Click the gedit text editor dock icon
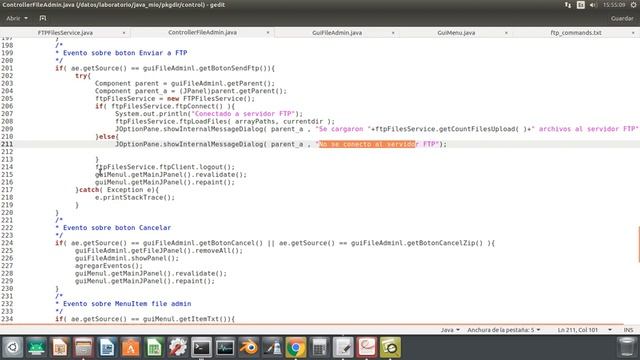The height and width of the screenshot is (360, 640). [343, 347]
